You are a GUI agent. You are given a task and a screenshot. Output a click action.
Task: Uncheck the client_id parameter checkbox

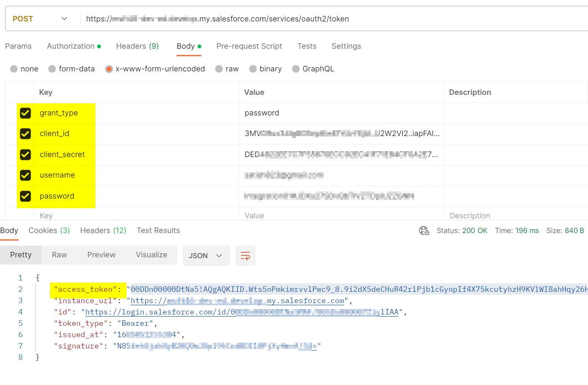(x=26, y=134)
